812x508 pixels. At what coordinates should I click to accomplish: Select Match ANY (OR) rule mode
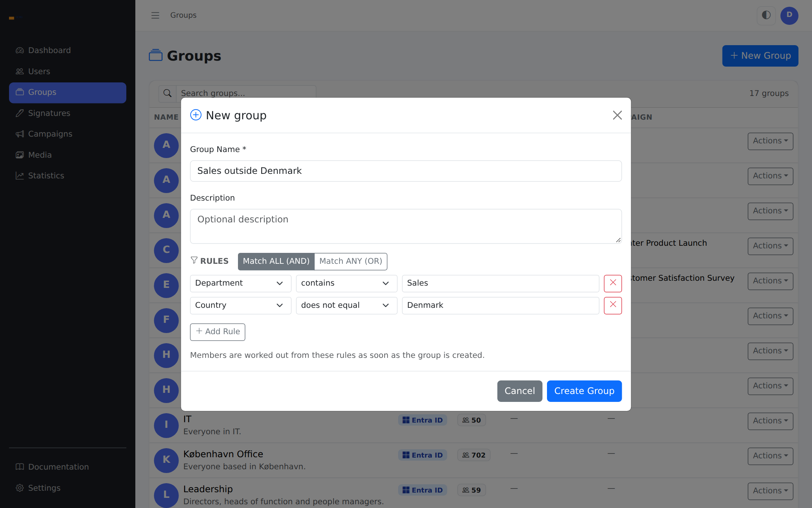[351, 261]
